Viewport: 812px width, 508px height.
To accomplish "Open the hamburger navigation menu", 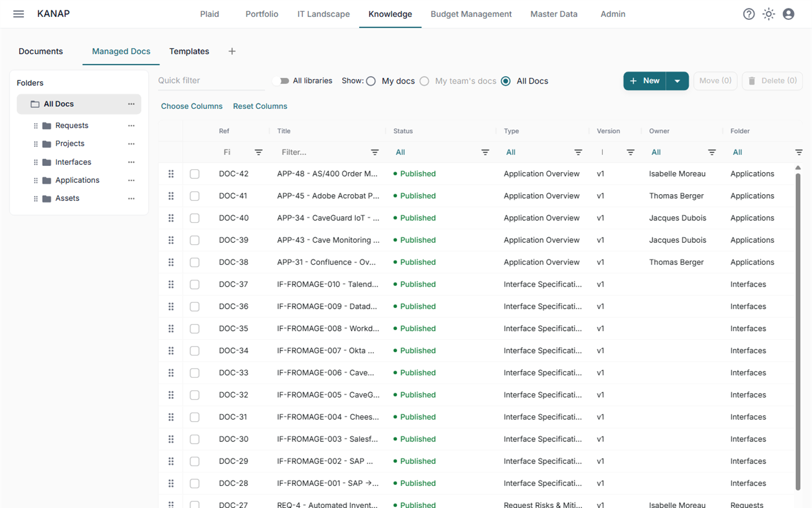I will (x=19, y=14).
